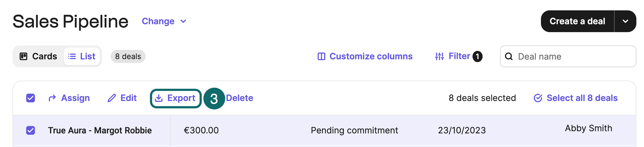644x147 pixels.
Task: Open True Aura - Margot Robbie deal
Action: click(x=100, y=130)
